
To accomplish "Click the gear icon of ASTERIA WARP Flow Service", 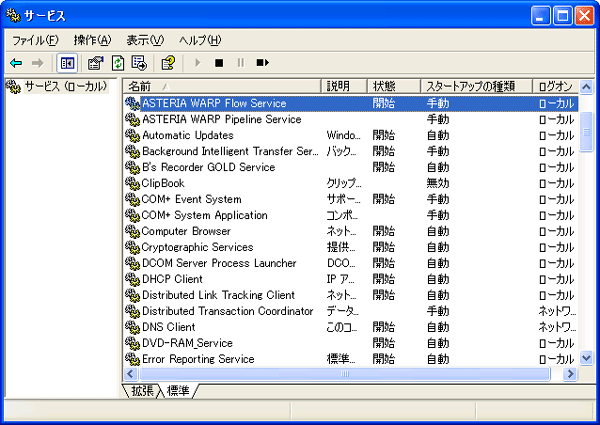I will coord(132,103).
